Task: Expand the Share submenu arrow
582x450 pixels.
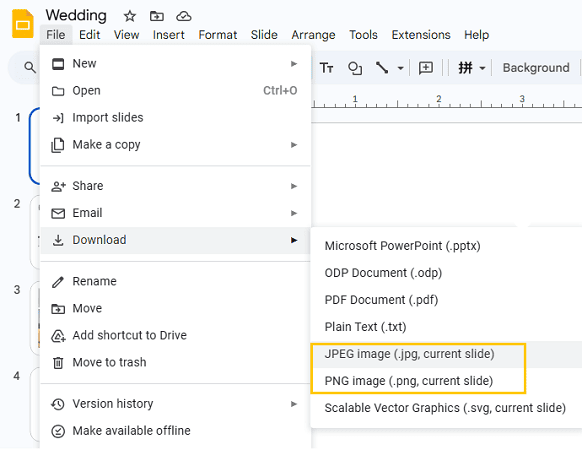Action: pos(294,186)
